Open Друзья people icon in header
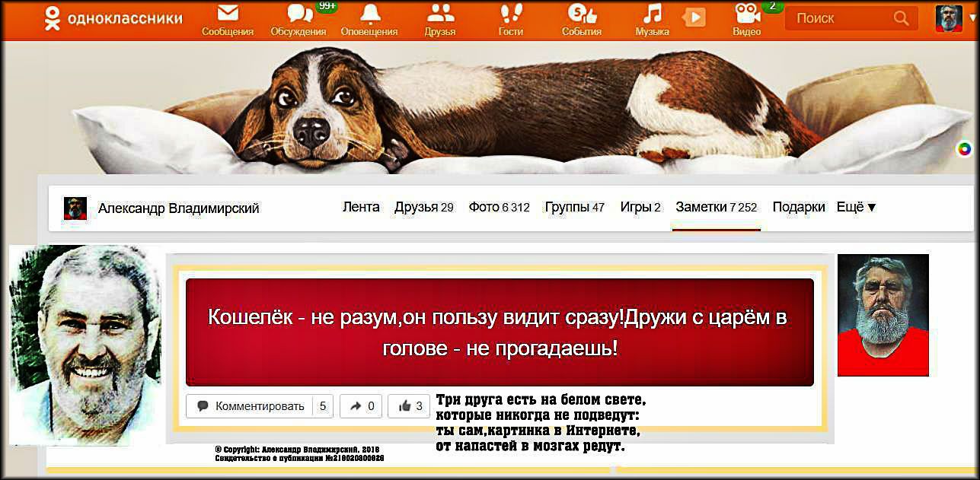 point(440,14)
